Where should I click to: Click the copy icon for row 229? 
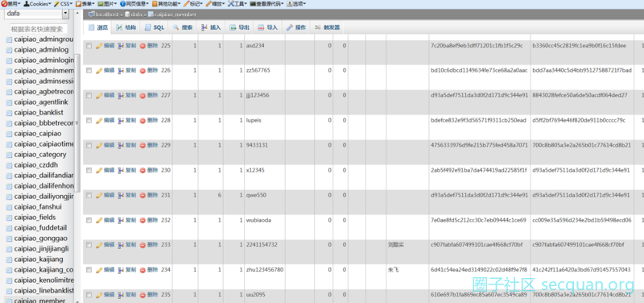121,145
